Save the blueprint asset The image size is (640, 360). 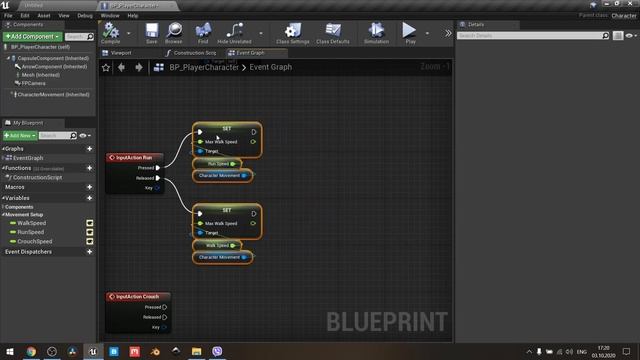click(151, 33)
